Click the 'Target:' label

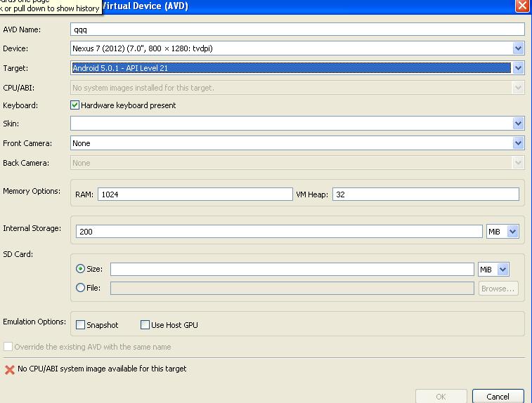tap(15, 68)
